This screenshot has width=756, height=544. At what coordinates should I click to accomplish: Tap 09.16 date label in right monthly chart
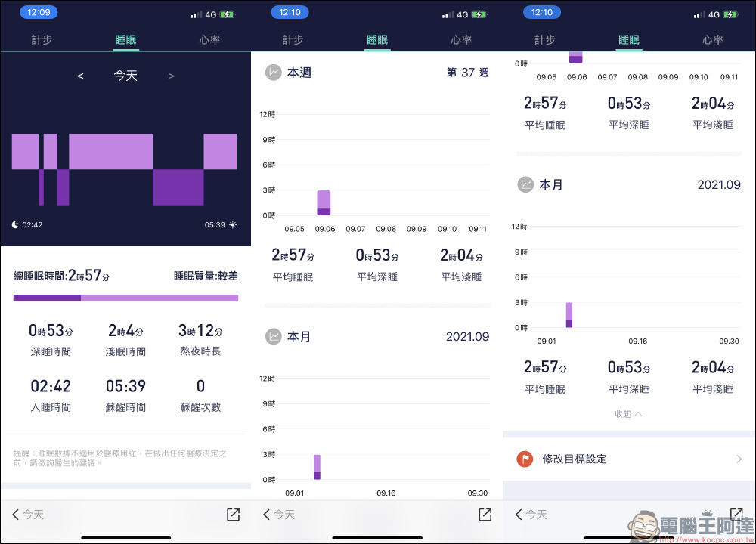point(638,342)
